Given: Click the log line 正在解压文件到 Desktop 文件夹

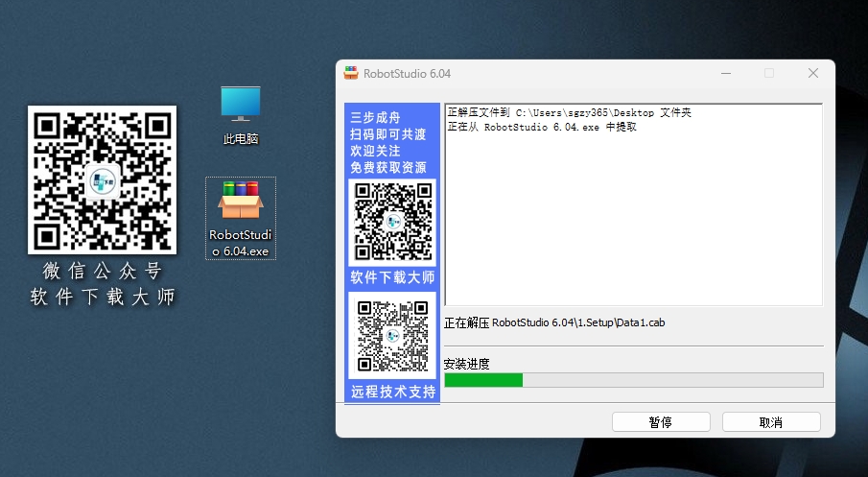Looking at the screenshot, I should coord(570,112).
